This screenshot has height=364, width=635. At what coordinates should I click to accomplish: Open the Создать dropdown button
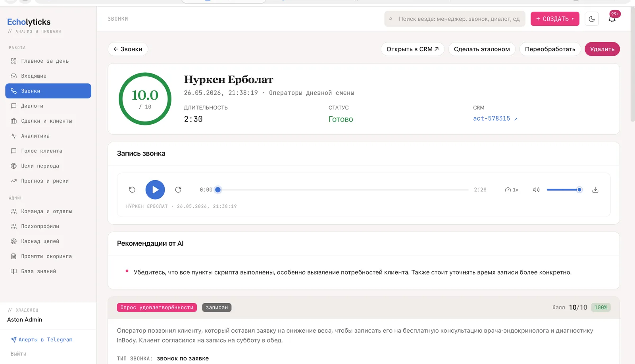coord(555,19)
